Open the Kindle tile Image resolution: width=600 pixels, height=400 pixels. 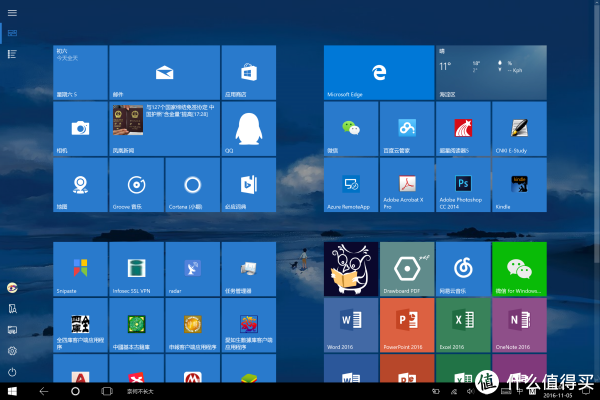coord(519,185)
